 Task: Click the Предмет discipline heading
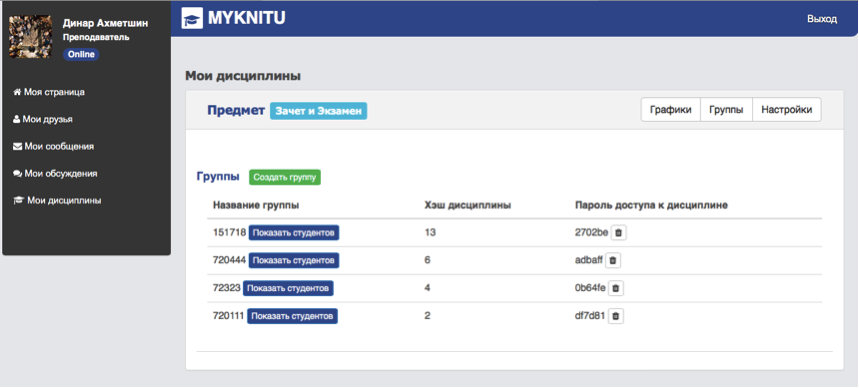click(x=236, y=110)
